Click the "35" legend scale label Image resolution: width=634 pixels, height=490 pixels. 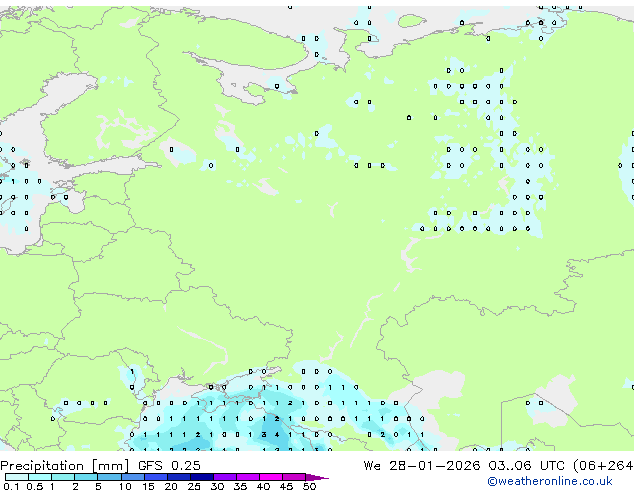tap(240, 486)
